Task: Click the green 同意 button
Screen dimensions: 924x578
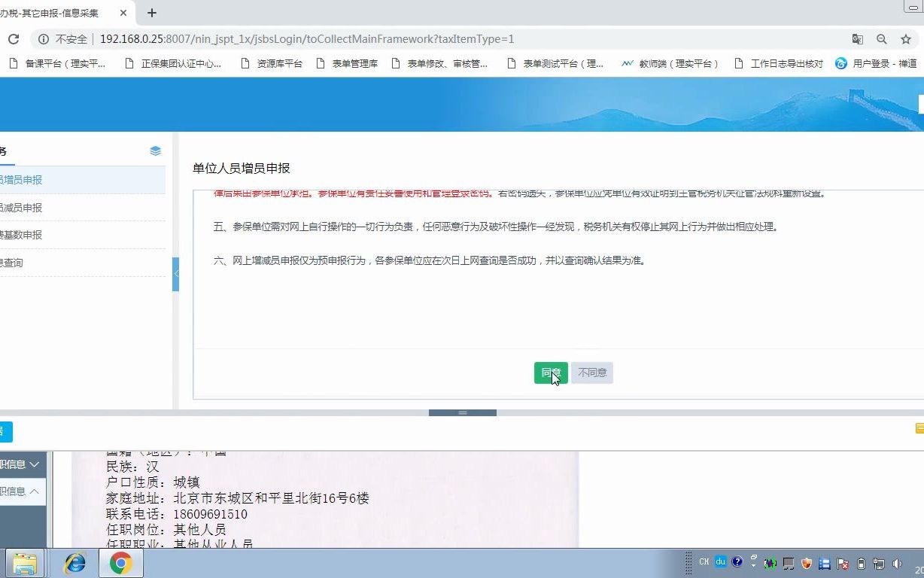Action: (550, 373)
